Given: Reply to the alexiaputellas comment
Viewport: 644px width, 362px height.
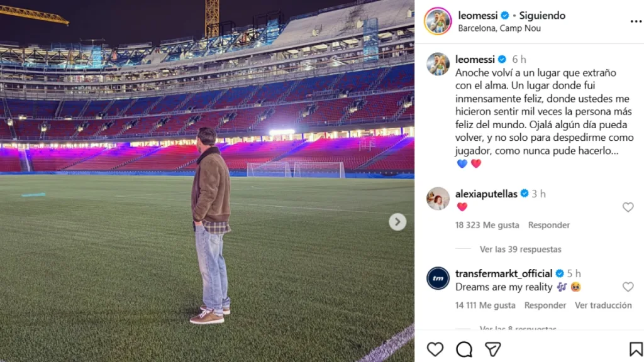Looking at the screenshot, I should tap(548, 225).
